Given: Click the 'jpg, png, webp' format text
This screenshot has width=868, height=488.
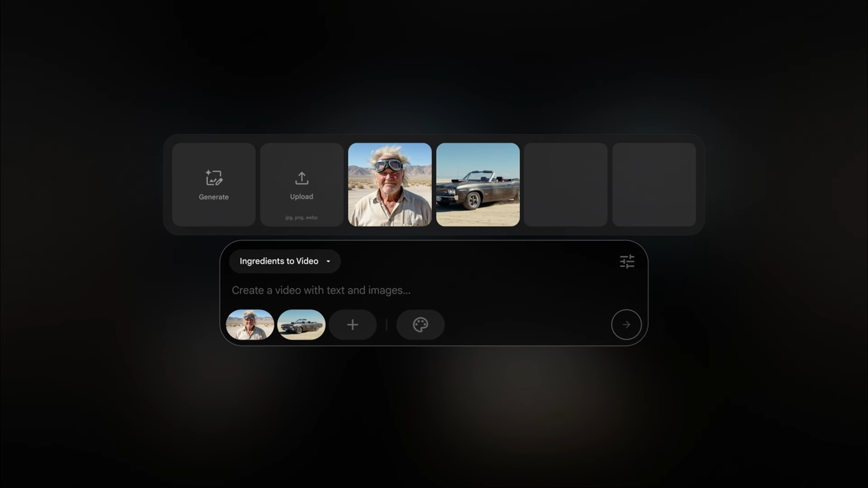Looking at the screenshot, I should pos(301,218).
